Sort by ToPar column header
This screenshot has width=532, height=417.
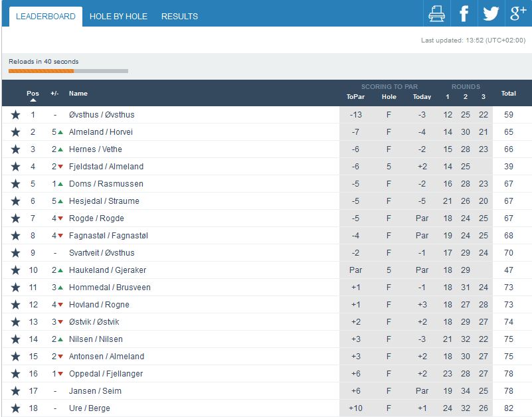click(355, 96)
